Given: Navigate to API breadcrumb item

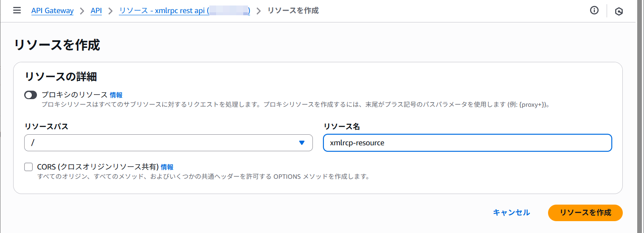Looking at the screenshot, I should 96,11.
